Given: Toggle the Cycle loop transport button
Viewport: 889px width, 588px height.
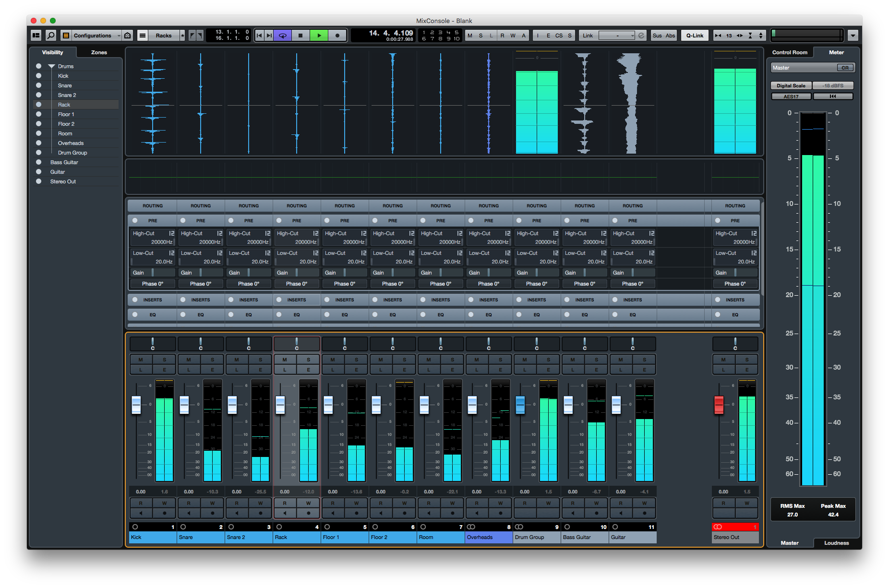Looking at the screenshot, I should pos(283,36).
